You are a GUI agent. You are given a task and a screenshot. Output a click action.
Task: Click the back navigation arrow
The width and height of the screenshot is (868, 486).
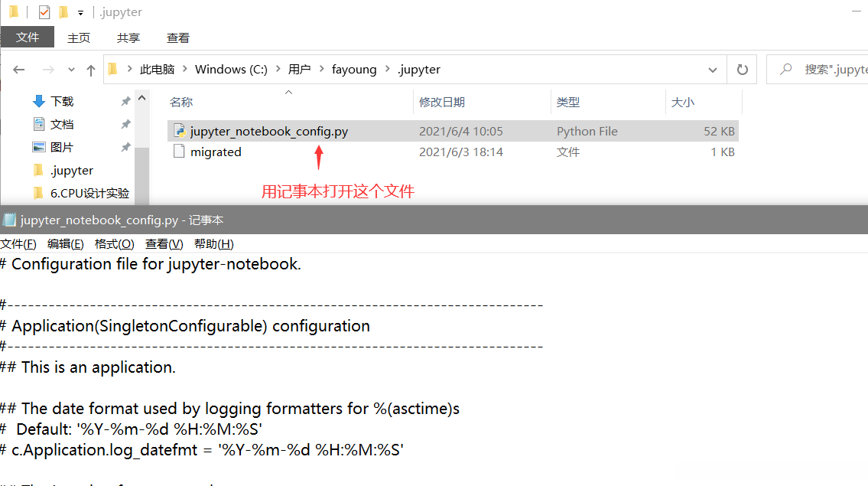pyautogui.click(x=19, y=70)
